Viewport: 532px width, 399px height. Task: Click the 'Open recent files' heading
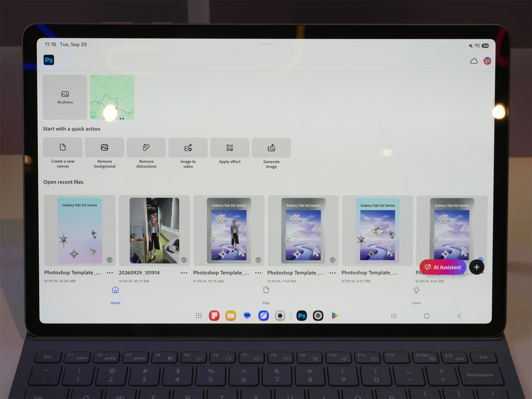pyautogui.click(x=64, y=182)
